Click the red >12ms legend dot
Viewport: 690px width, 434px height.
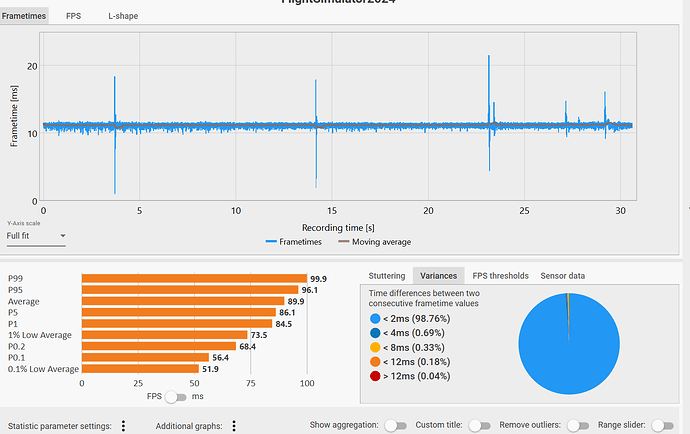tap(375, 376)
